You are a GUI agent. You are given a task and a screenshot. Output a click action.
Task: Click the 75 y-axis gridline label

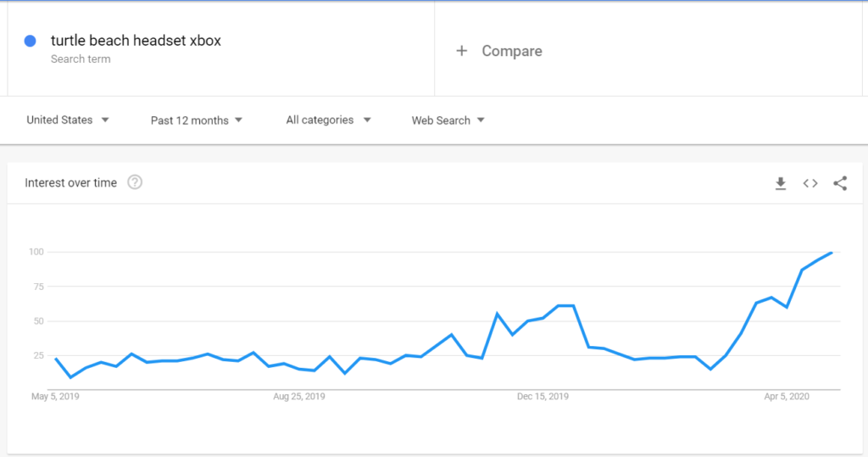click(x=36, y=287)
